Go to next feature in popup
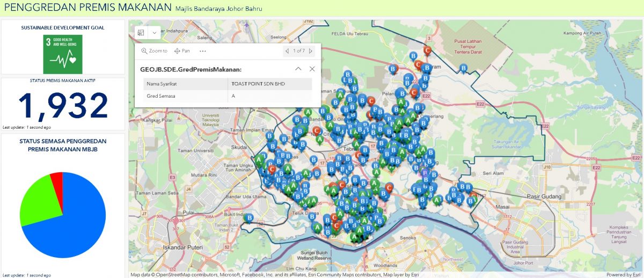Image resolution: width=644 pixels, height=278 pixels. 311,51
